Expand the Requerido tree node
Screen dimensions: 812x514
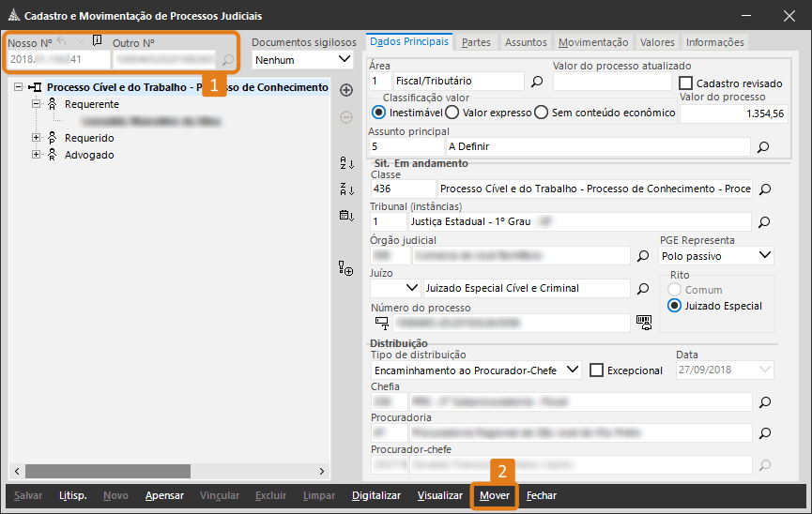pyautogui.click(x=37, y=138)
